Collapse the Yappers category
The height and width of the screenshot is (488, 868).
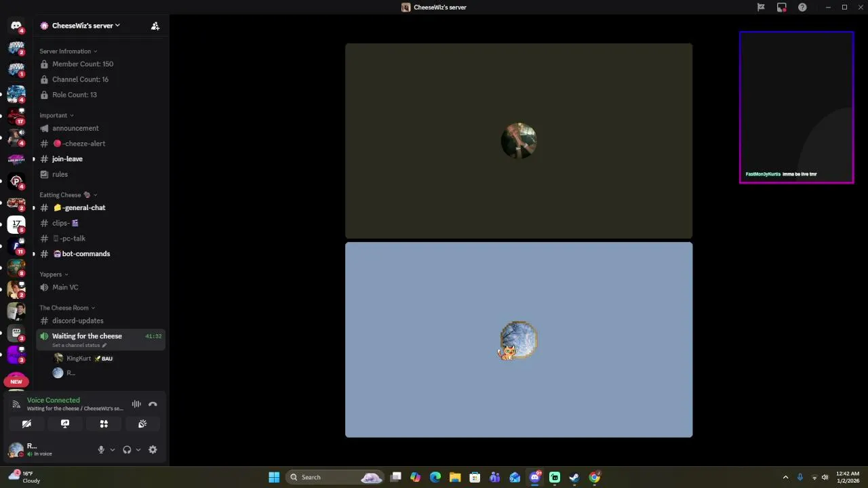click(54, 274)
